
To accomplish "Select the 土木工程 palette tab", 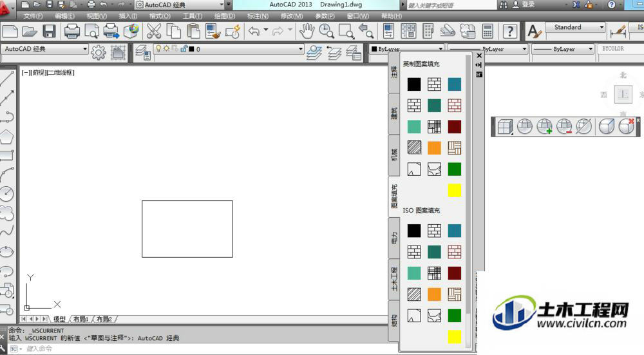I will coord(394,279).
